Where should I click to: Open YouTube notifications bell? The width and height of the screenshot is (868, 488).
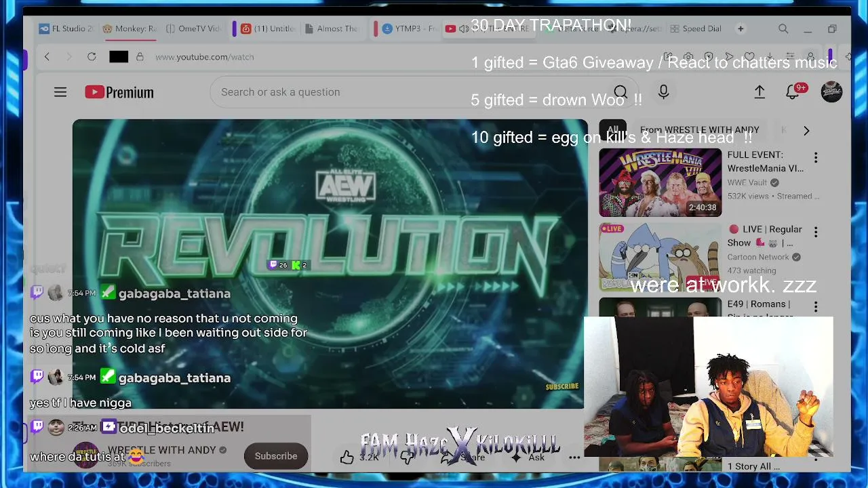tap(792, 92)
